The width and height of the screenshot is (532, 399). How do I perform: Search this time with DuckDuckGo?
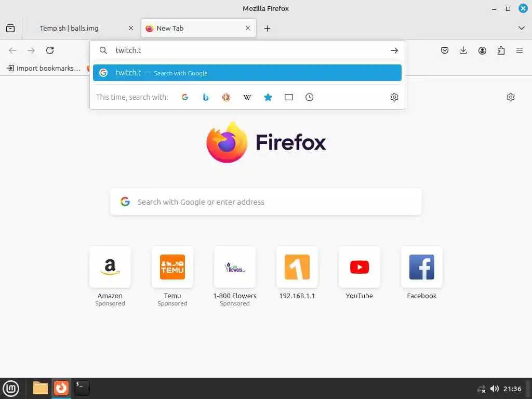[227, 97]
